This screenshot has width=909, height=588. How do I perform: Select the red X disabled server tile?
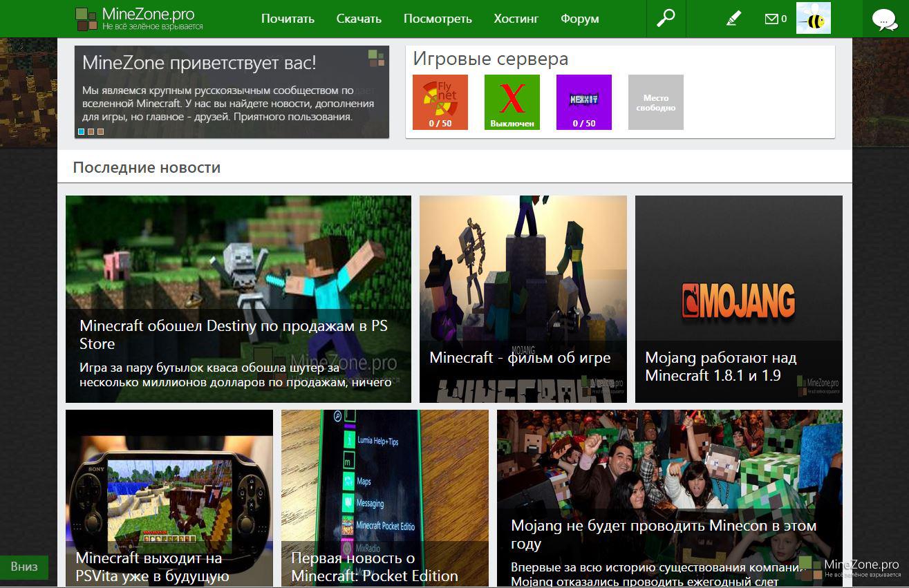[512, 102]
